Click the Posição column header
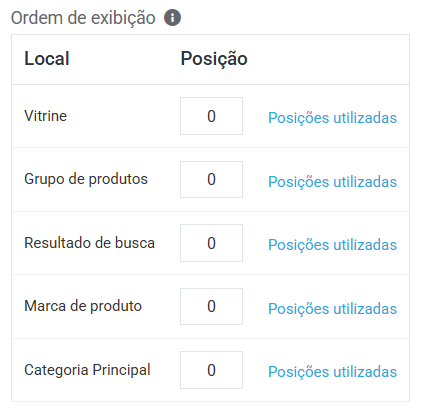This screenshot has height=418, width=423. [214, 59]
